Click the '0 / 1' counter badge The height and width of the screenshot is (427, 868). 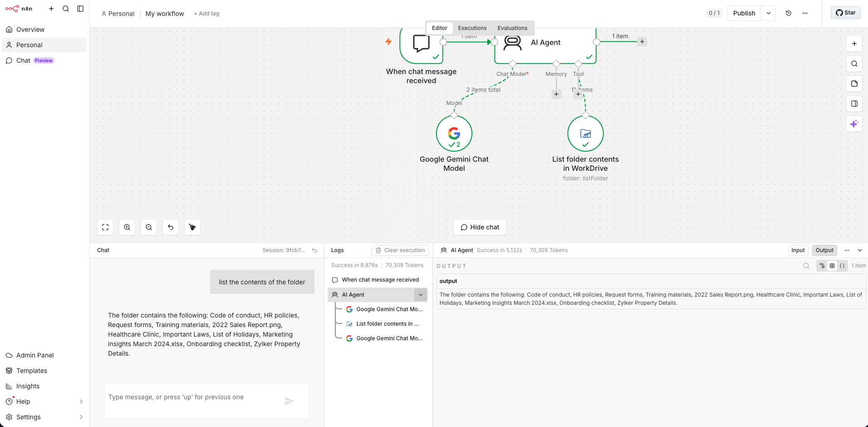[714, 13]
